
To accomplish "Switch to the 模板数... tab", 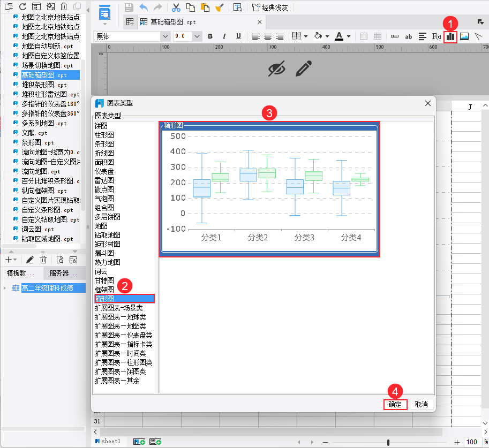I will coord(21,273).
